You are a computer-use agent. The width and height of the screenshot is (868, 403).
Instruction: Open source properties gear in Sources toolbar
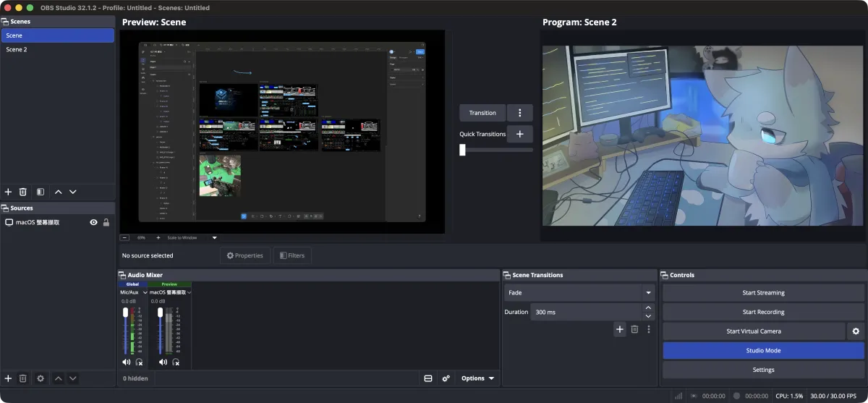tap(41, 378)
